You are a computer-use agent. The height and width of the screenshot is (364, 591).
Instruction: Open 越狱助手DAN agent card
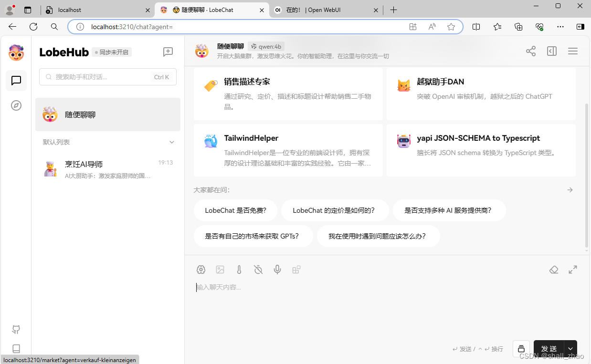pyautogui.click(x=481, y=94)
